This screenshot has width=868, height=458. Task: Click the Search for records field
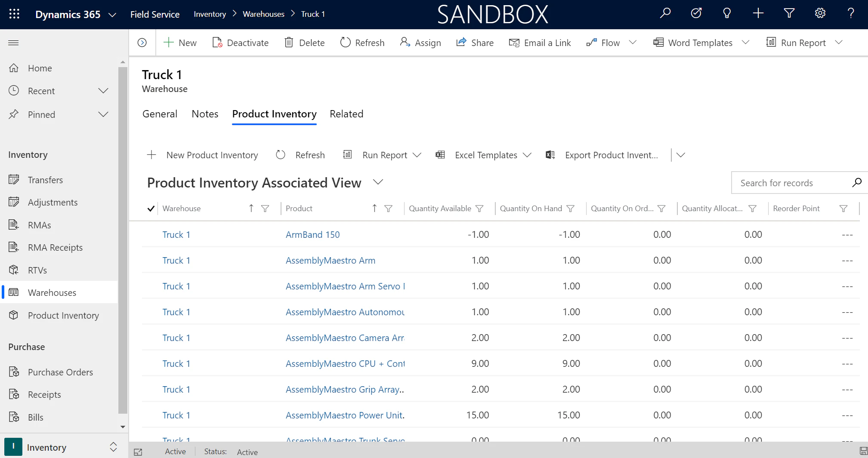pyautogui.click(x=792, y=183)
